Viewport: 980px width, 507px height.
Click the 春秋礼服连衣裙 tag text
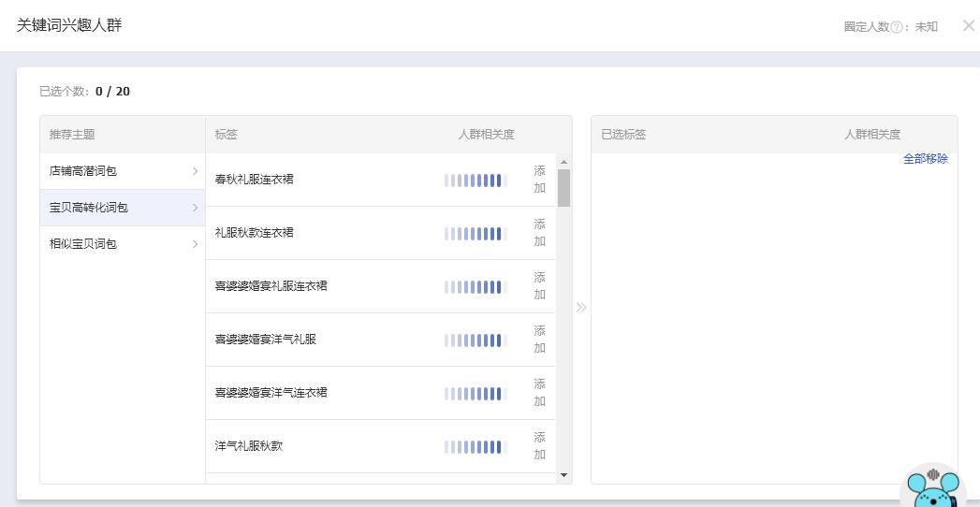[255, 180]
